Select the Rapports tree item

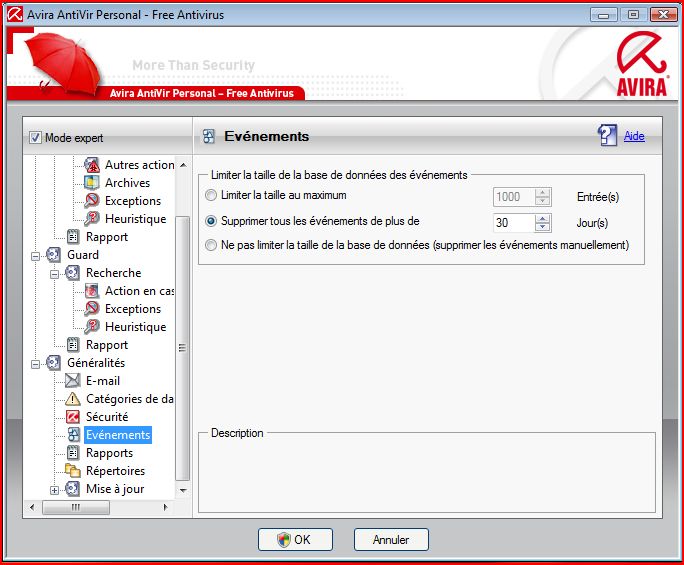pyautogui.click(x=109, y=453)
